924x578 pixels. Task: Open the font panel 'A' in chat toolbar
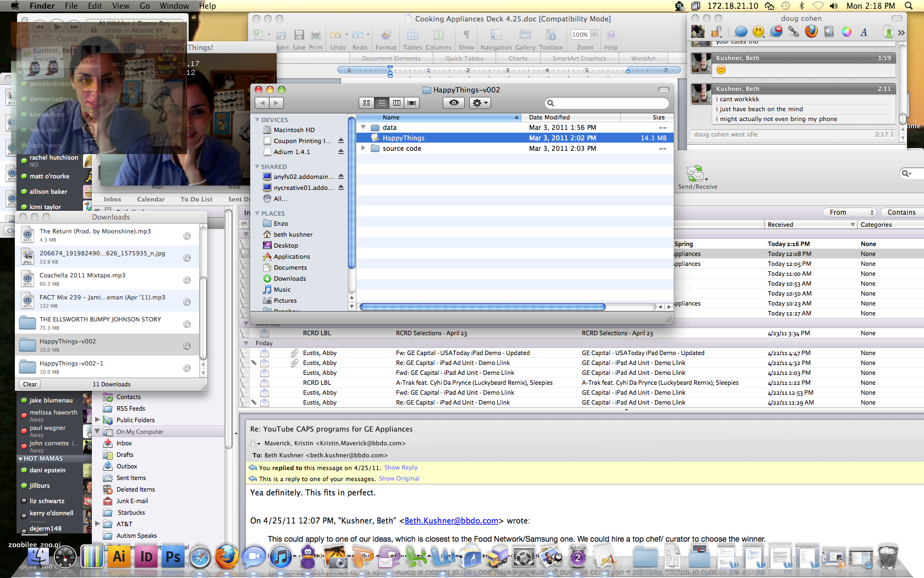tap(864, 31)
